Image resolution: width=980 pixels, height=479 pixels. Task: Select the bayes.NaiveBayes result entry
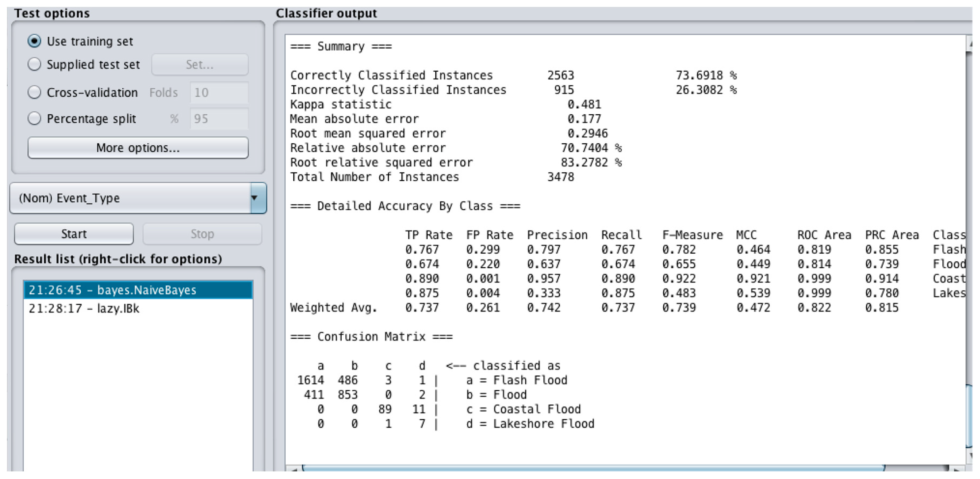pos(138,290)
